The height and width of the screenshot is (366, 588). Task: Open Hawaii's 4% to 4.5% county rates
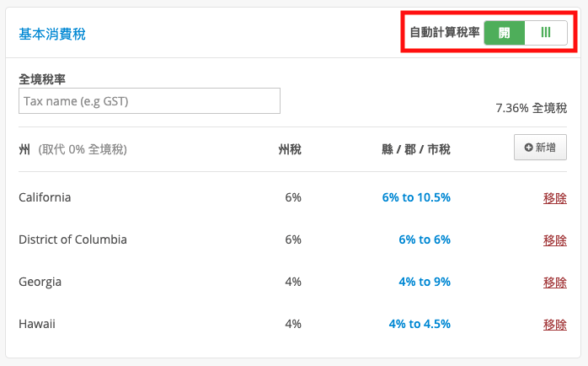tap(420, 324)
